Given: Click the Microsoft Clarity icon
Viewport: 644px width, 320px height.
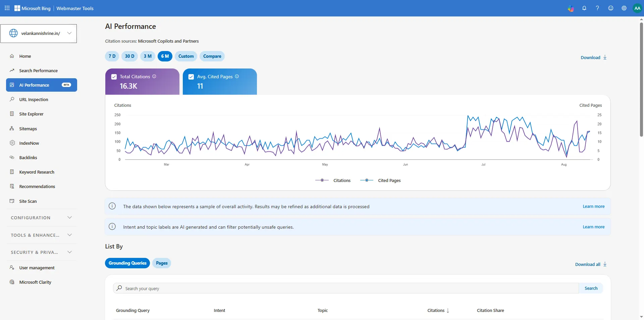Looking at the screenshot, I should pos(12,282).
